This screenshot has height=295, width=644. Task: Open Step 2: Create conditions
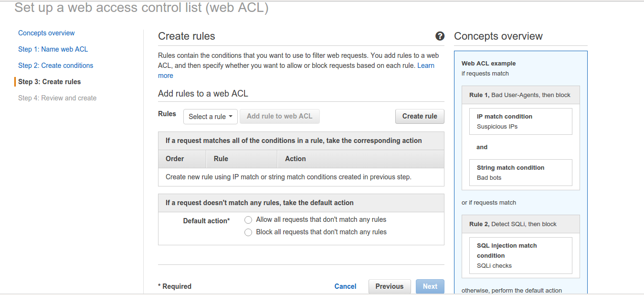55,66
